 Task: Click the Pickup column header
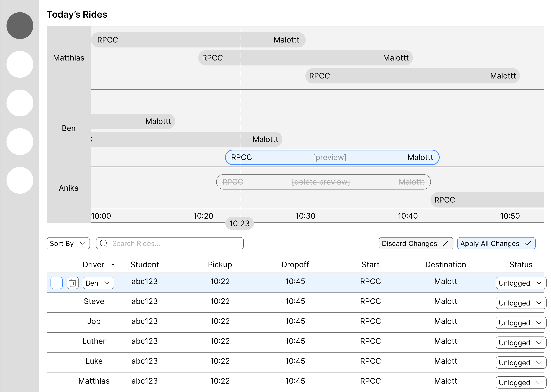[x=220, y=265]
